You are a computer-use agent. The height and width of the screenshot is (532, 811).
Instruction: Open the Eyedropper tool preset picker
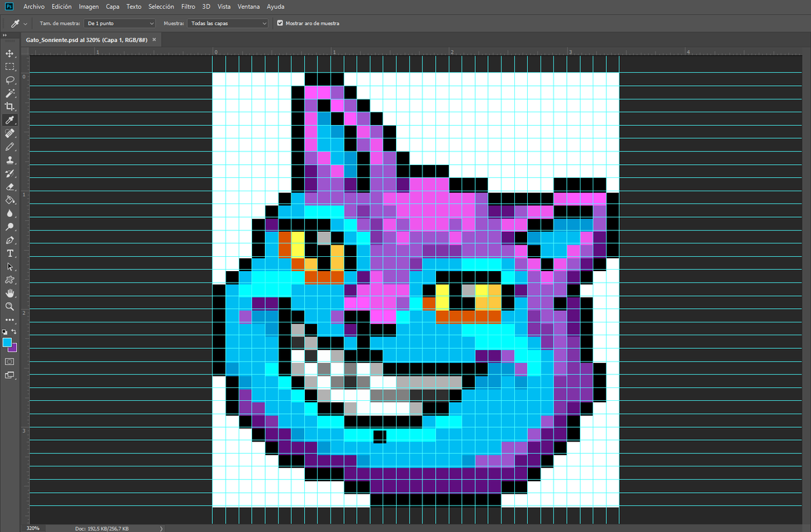(19, 23)
